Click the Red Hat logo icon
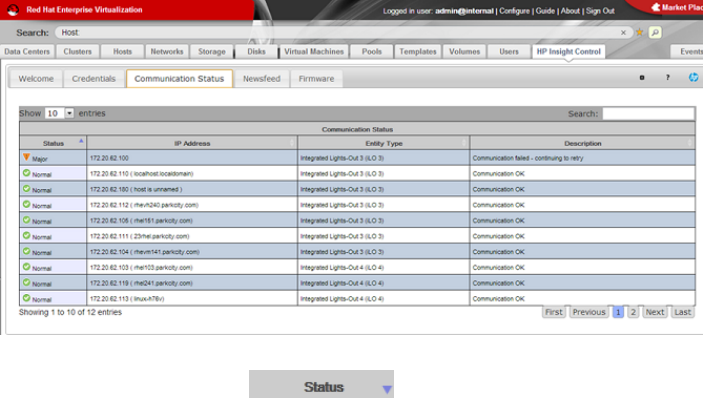This screenshot has width=703, height=398. click(13, 10)
